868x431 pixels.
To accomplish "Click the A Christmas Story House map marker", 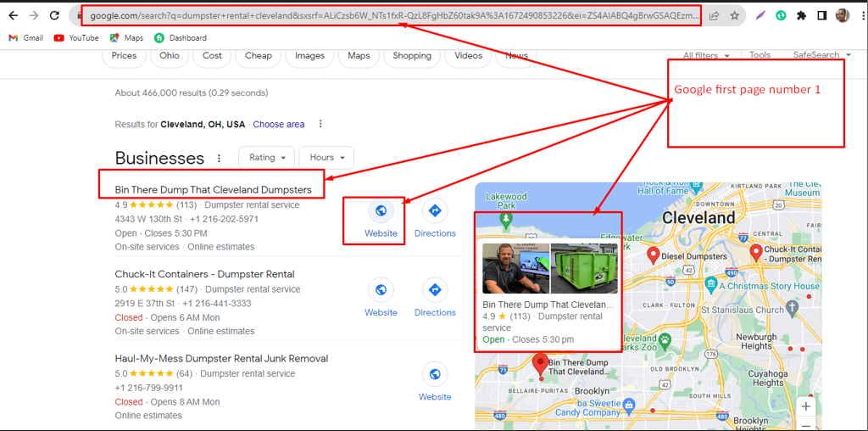I will (712, 286).
